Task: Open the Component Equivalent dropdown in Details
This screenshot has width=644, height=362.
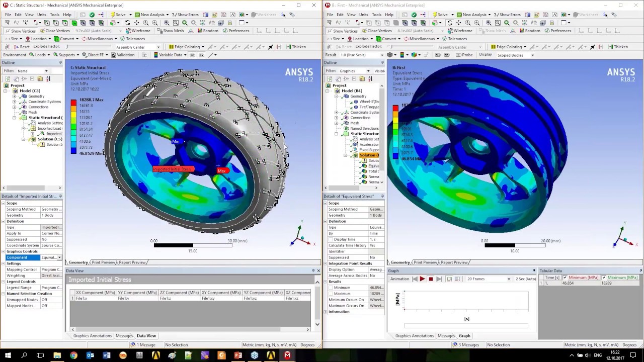Action: point(59,257)
